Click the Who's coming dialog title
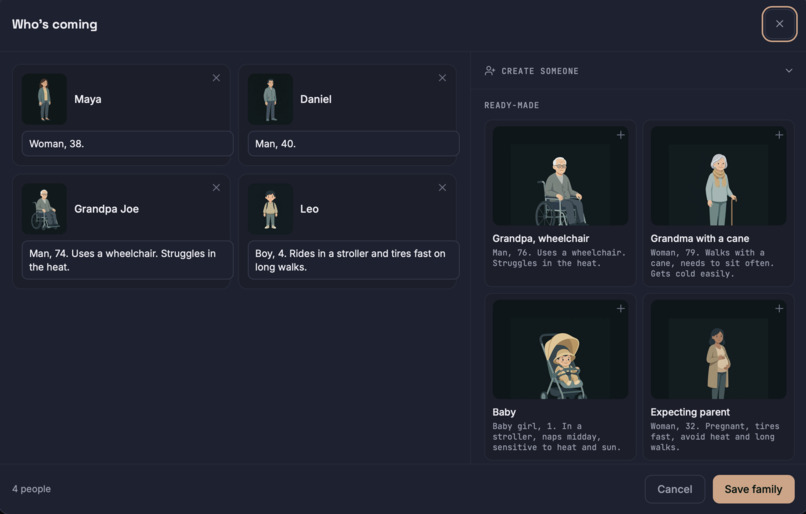Viewport: 806px width, 514px height. (x=54, y=24)
